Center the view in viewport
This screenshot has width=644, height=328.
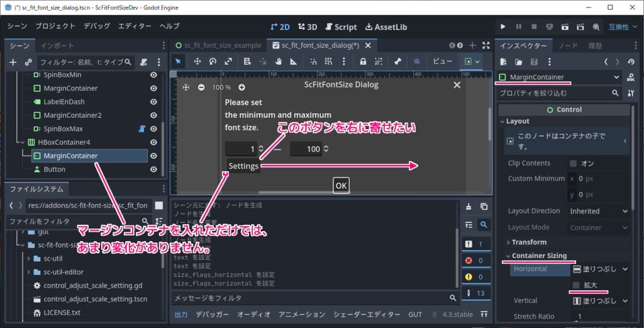[186, 87]
